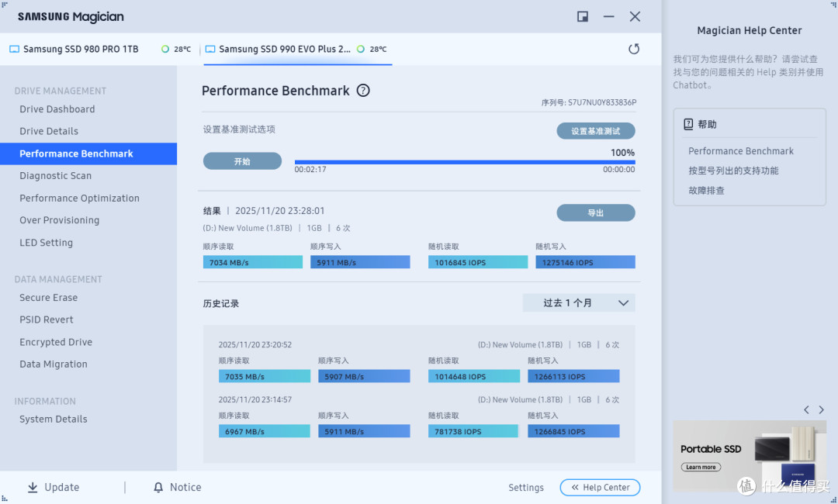Viewport: 838px width, 504px height.
Task: Open Drive Details
Action: pos(49,131)
